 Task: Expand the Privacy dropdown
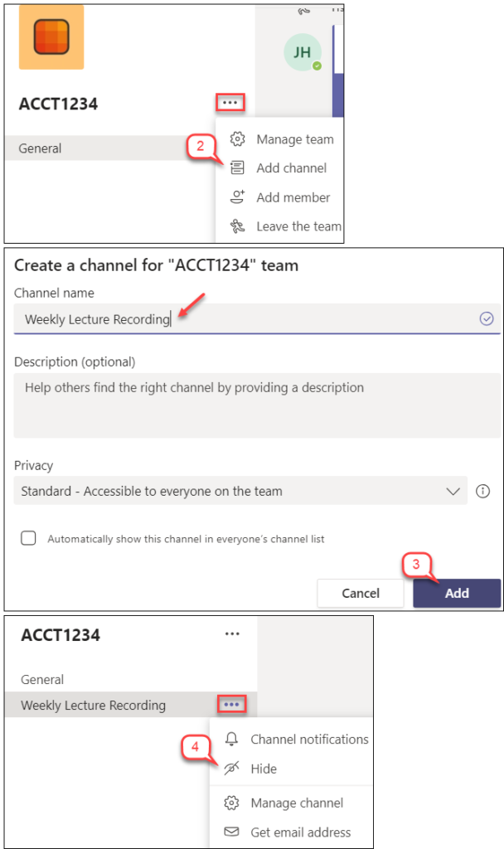pyautogui.click(x=240, y=491)
